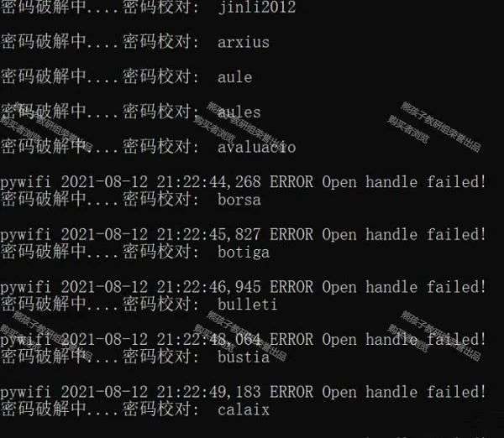Click the word borsa

(x=239, y=200)
